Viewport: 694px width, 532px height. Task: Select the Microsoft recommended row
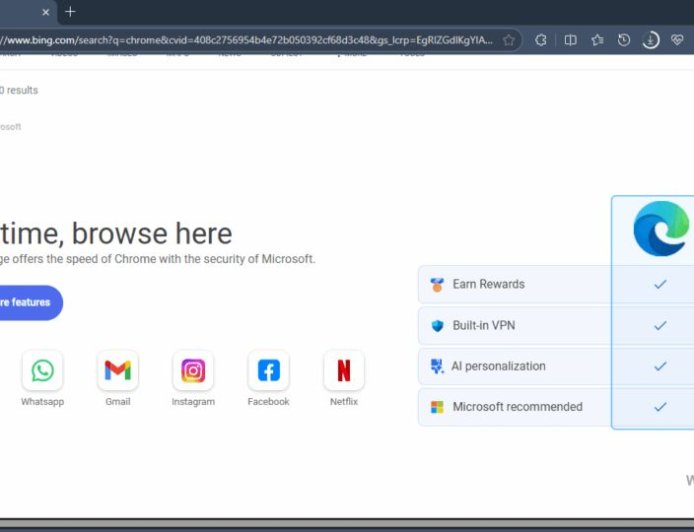click(556, 407)
